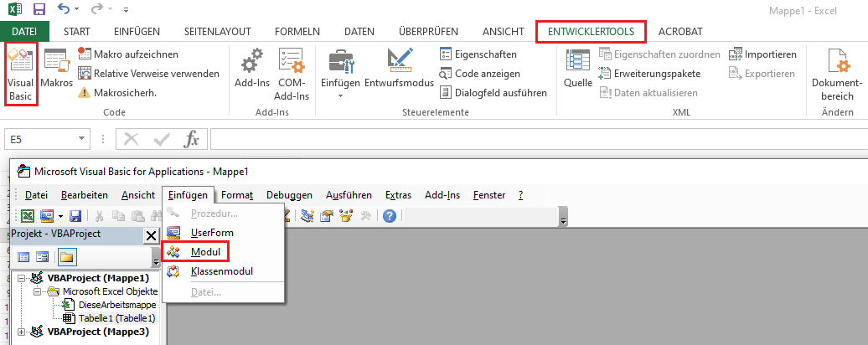Toggle folders view in the project explorer

[66, 257]
